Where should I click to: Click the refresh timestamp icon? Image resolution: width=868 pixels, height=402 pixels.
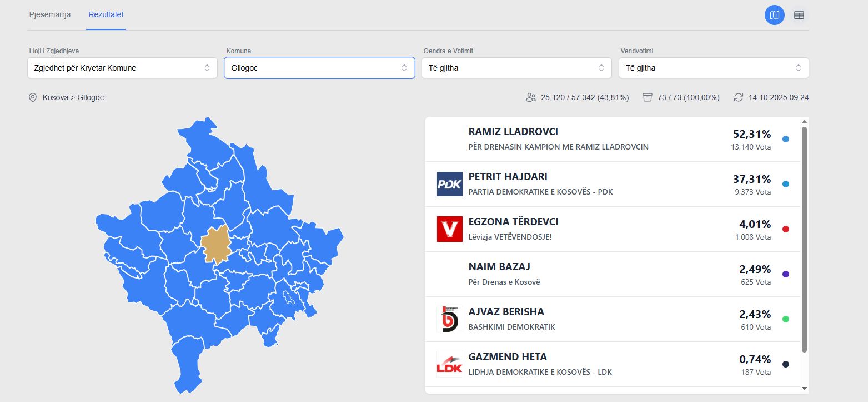point(738,97)
